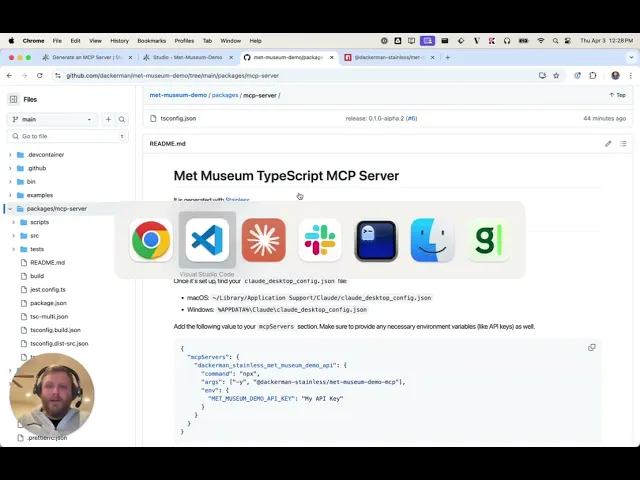Viewport: 640px width, 480px height.
Task: Select the Ghostty terminal icon in switcher
Action: pyautogui.click(x=376, y=240)
